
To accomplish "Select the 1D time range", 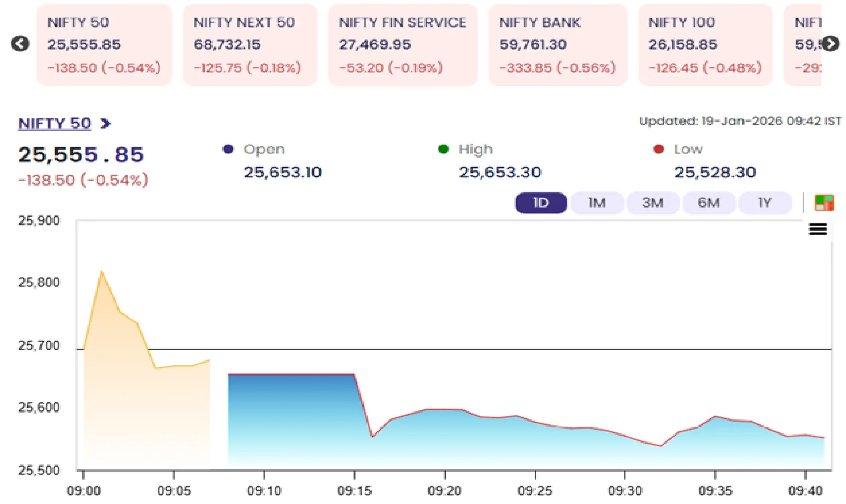I will point(541,203).
